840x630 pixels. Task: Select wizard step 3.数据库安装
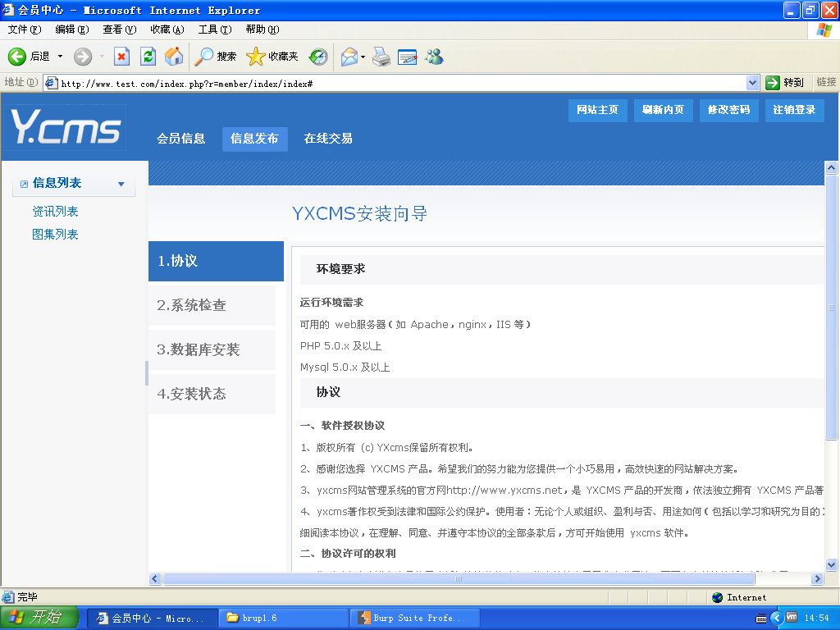point(212,349)
